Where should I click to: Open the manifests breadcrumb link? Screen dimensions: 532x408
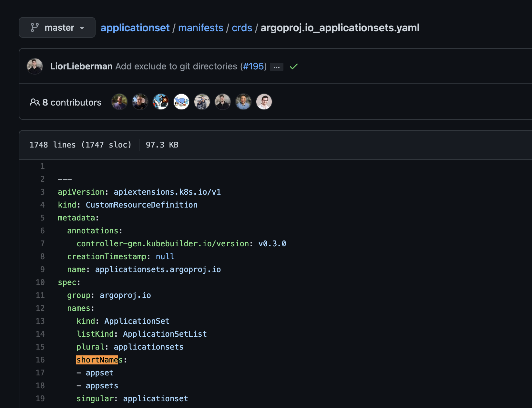click(201, 28)
